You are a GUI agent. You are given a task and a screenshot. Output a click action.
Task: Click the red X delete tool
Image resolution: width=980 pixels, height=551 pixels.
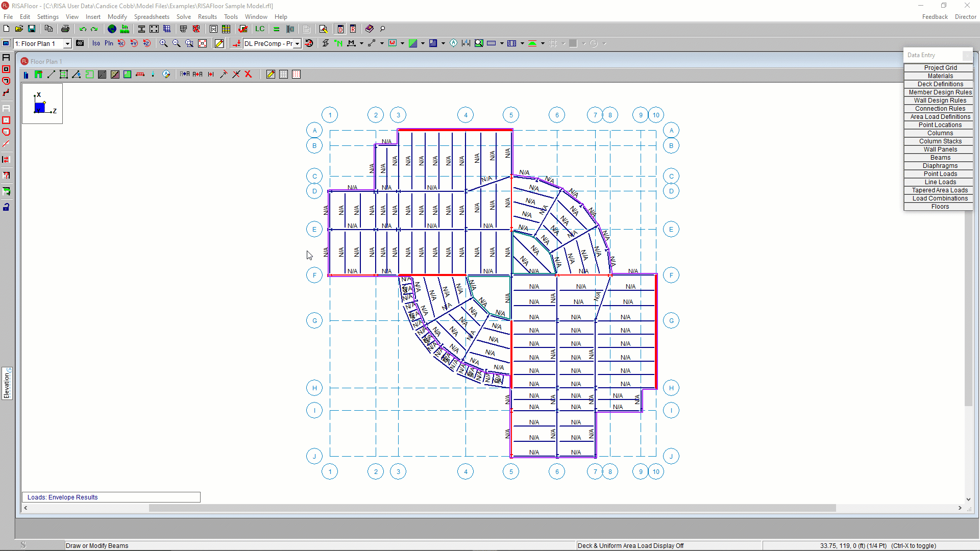point(249,74)
